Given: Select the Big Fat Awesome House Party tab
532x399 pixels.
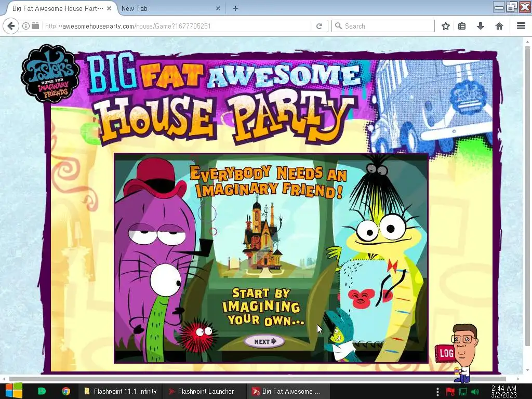Looking at the screenshot, I should pos(58,8).
